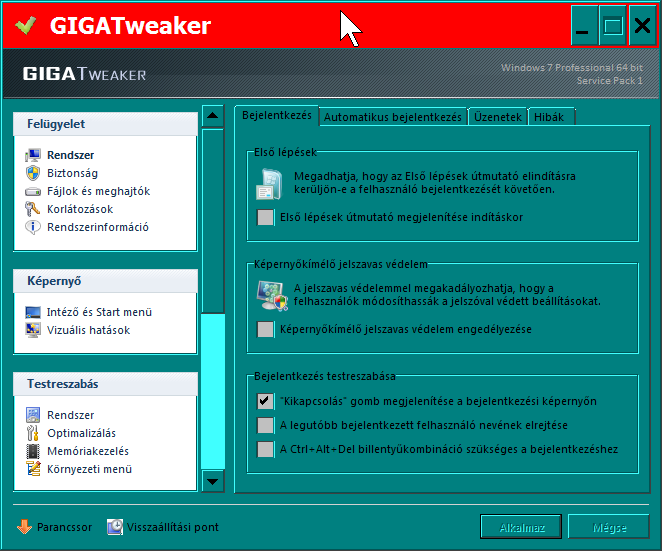Enable Első lépések útmutató megjelenítése indításkor

click(x=266, y=217)
